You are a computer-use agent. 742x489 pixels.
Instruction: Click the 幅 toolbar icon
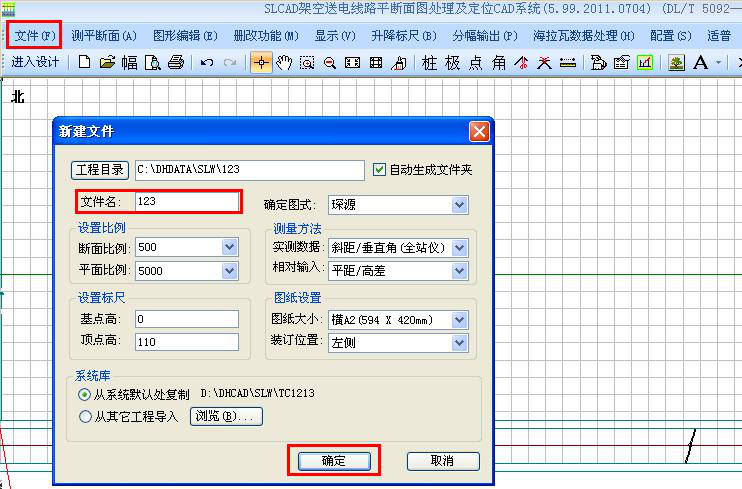pos(130,62)
